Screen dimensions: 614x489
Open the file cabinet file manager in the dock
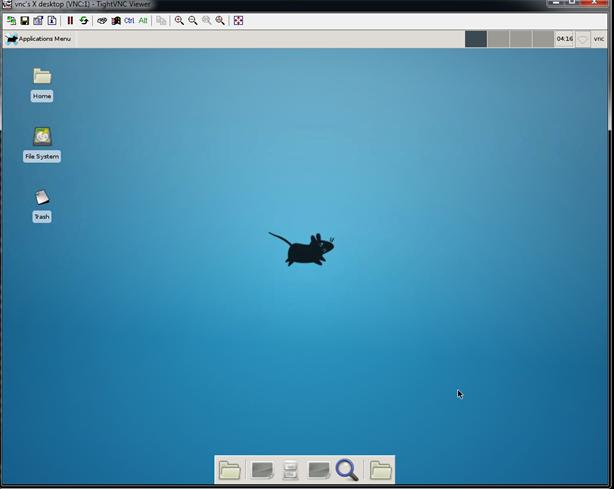click(x=290, y=469)
